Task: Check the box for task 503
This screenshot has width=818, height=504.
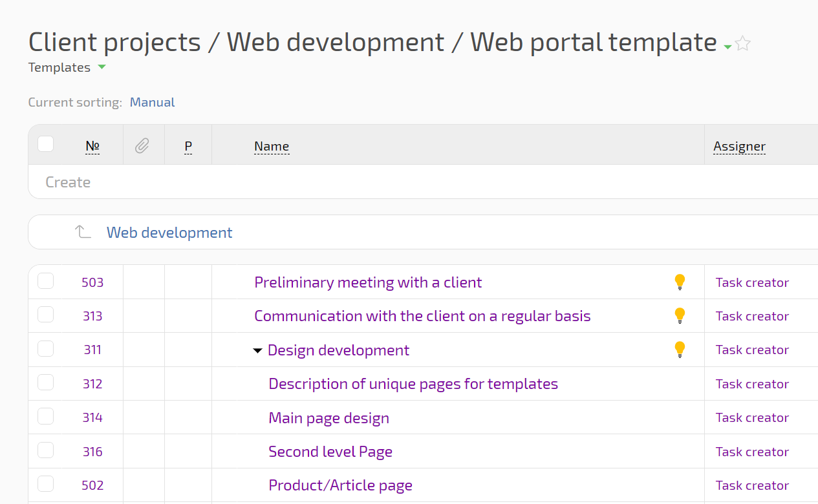Action: coord(45,281)
